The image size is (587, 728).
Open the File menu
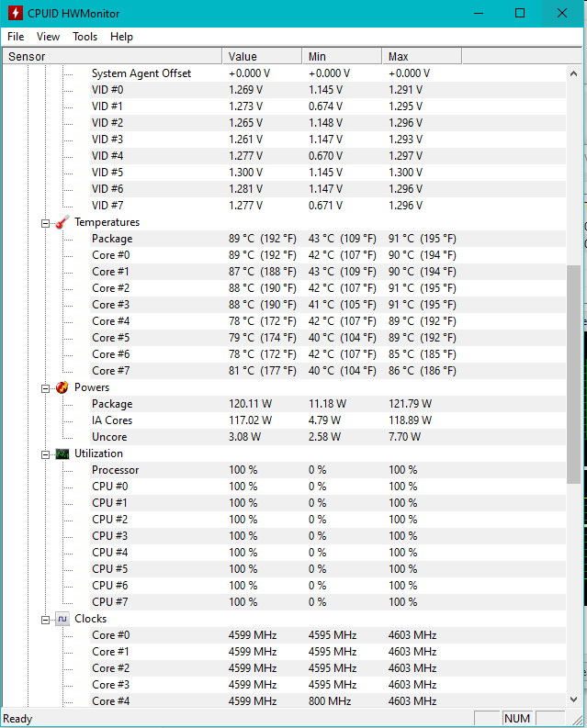(16, 37)
